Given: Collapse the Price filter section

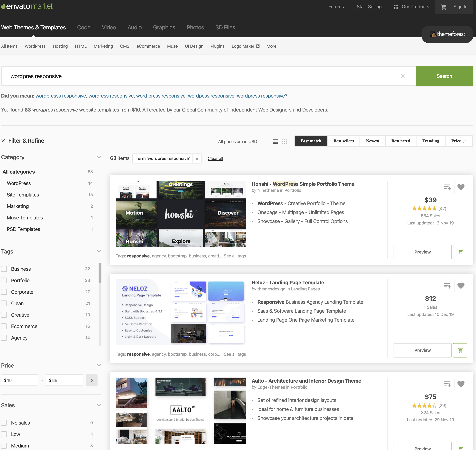Looking at the screenshot, I should pos(99,365).
